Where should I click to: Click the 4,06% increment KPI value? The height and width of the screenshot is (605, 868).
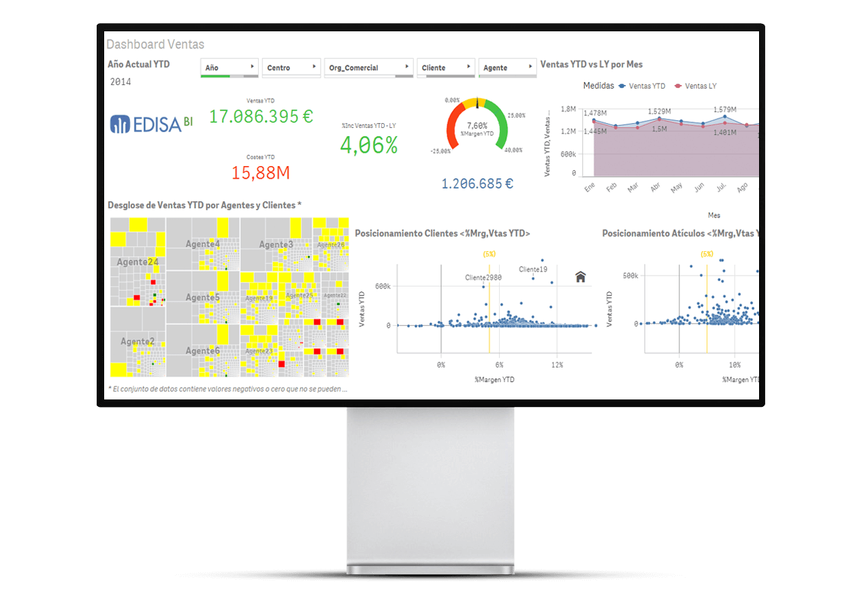click(368, 145)
